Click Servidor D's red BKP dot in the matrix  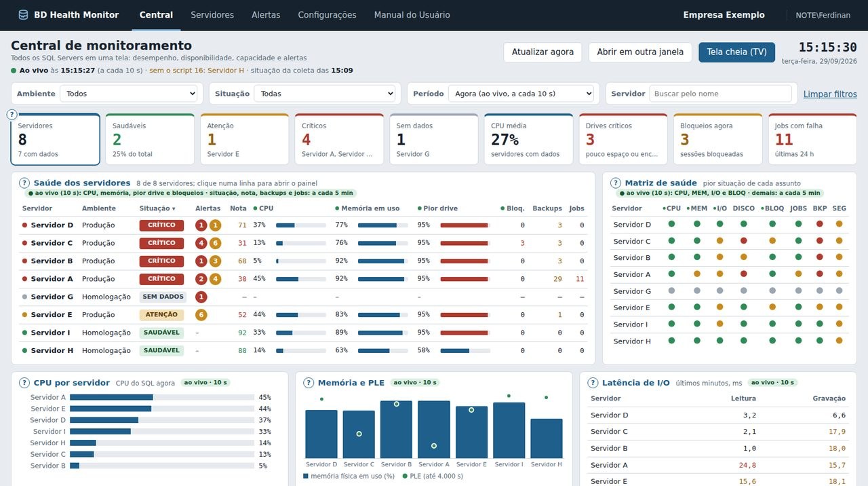coord(820,224)
